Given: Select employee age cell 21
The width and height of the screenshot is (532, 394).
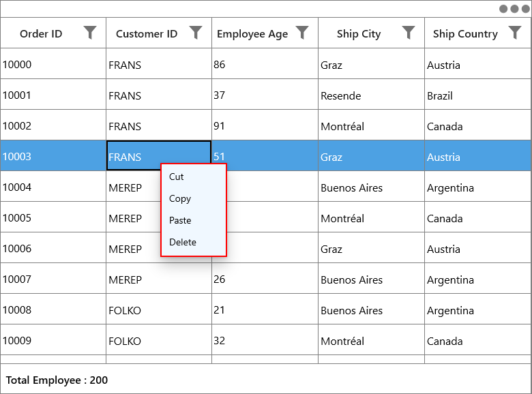Looking at the screenshot, I should pyautogui.click(x=265, y=309).
